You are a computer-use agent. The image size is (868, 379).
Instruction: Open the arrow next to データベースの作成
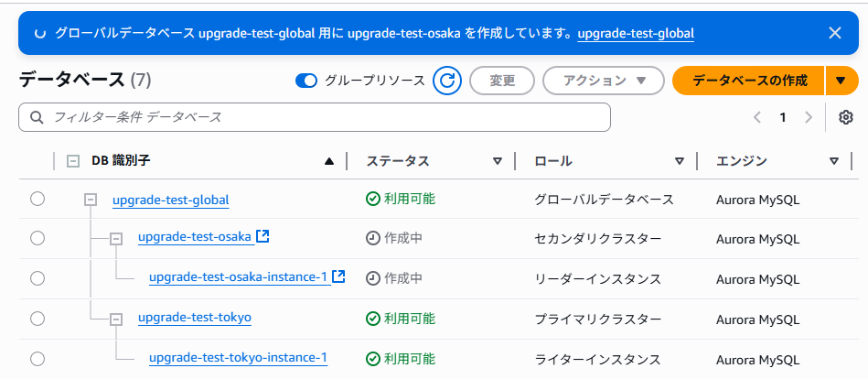click(842, 81)
